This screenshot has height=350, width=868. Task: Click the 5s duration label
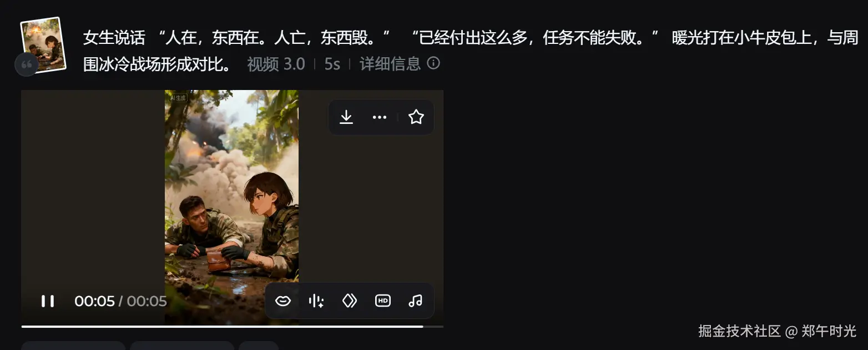tap(332, 64)
